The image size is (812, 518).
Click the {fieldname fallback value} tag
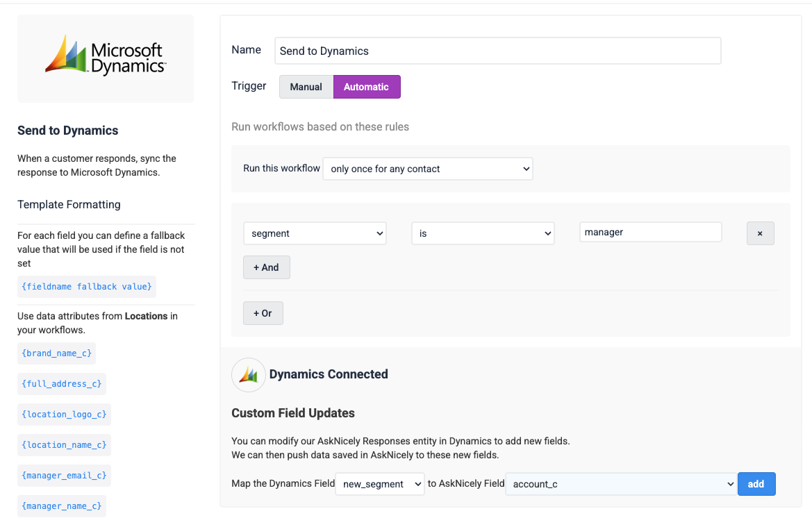click(87, 287)
